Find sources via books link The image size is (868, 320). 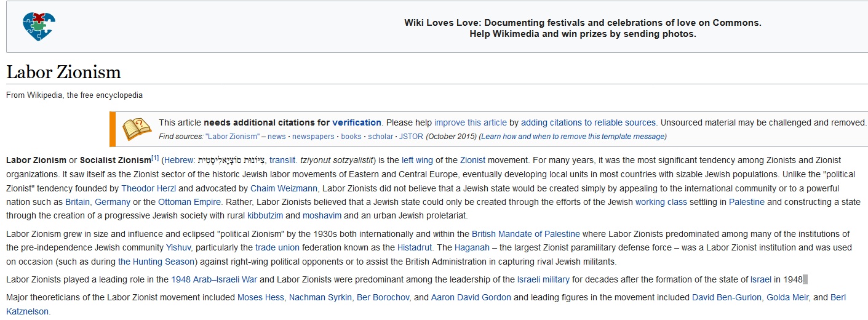pyautogui.click(x=351, y=137)
